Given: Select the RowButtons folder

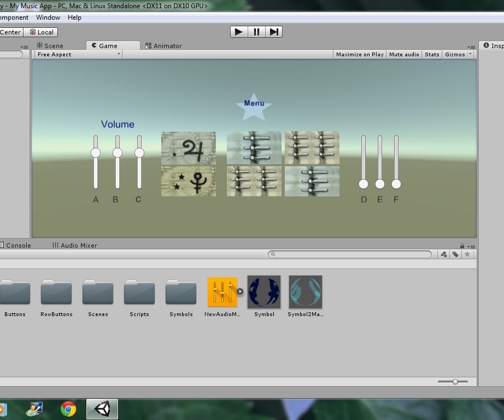Looking at the screenshot, I should (56, 297).
